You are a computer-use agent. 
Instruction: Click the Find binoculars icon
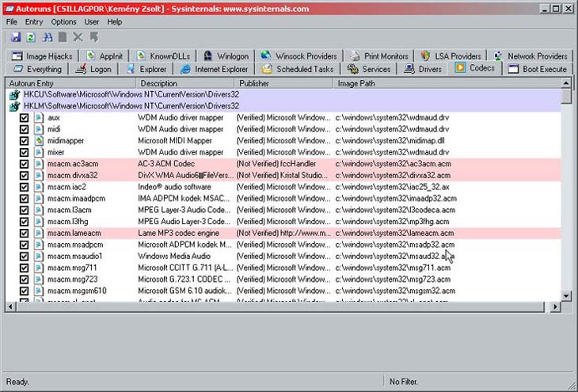pyautogui.click(x=47, y=36)
